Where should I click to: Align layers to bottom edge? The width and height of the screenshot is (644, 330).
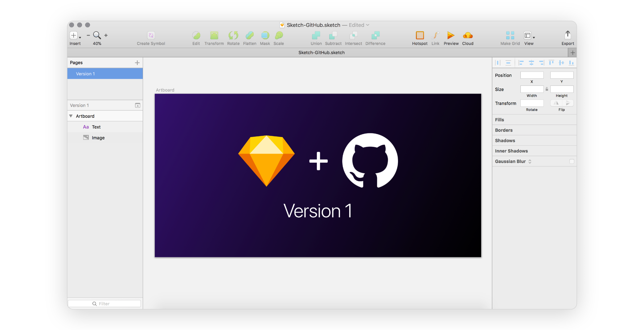pos(571,63)
